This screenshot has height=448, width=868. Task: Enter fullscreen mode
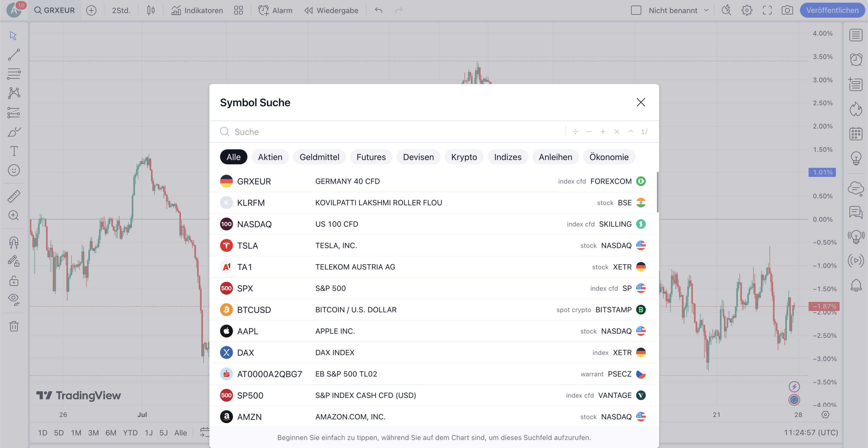pos(767,10)
